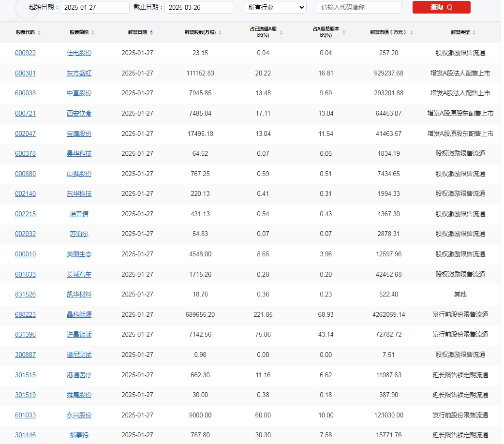Click the 截止日期 date field

[199, 7]
